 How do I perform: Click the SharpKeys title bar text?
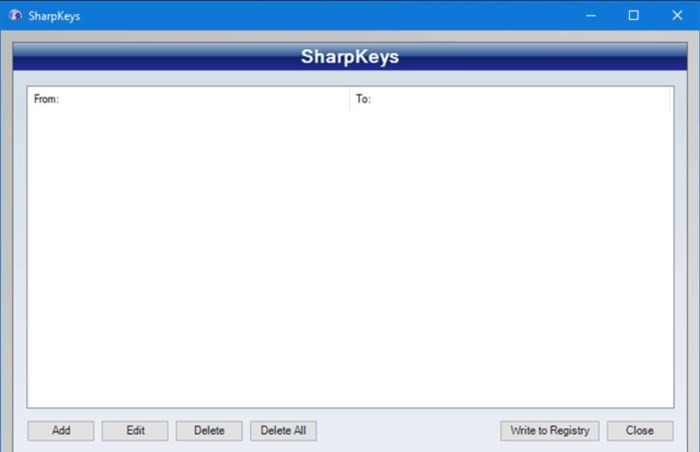(54, 16)
